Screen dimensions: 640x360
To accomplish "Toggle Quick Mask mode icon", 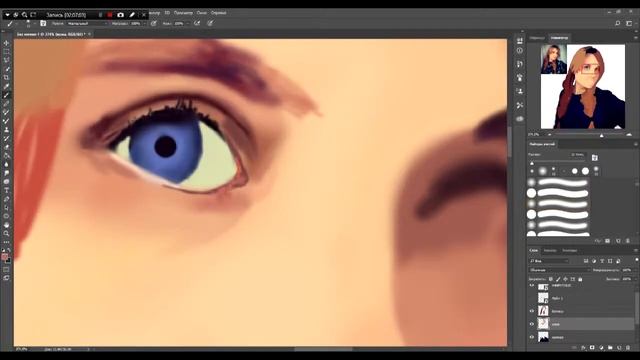I will [x=6, y=269].
